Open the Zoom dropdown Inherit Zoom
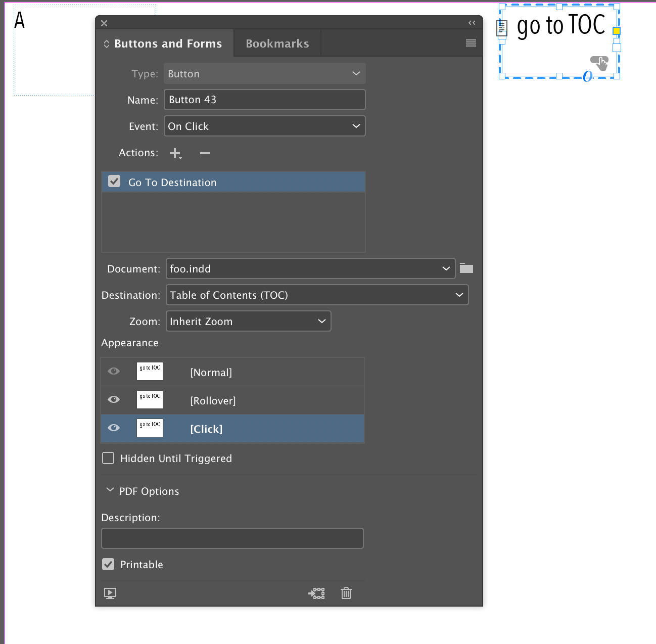The width and height of the screenshot is (656, 644). pos(248,321)
